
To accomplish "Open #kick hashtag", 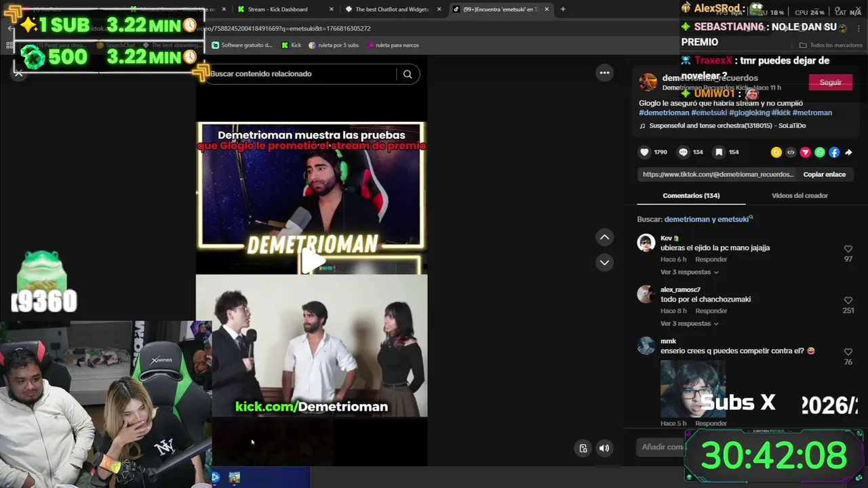I will coord(781,113).
